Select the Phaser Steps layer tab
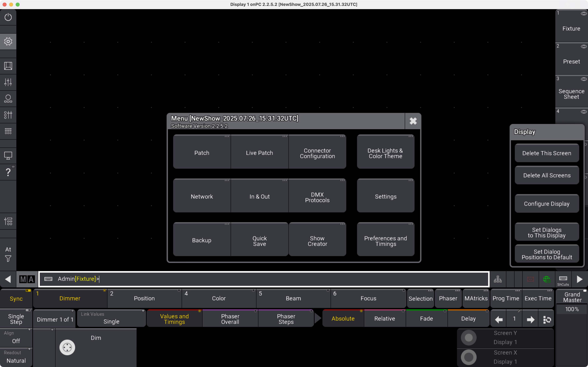 [286, 319]
